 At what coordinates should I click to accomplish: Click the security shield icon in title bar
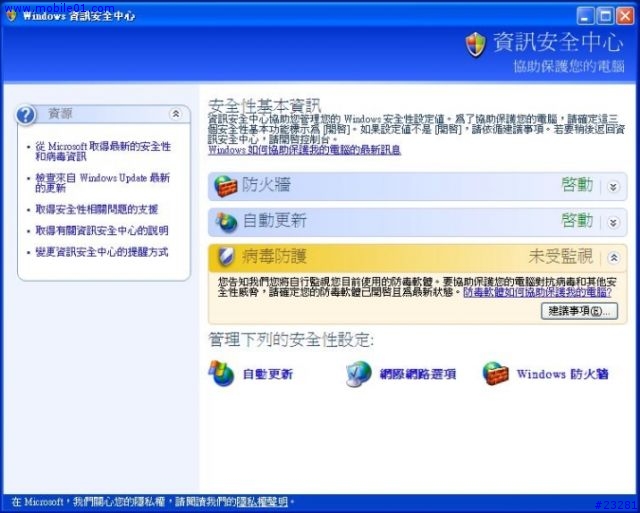pos(11,16)
